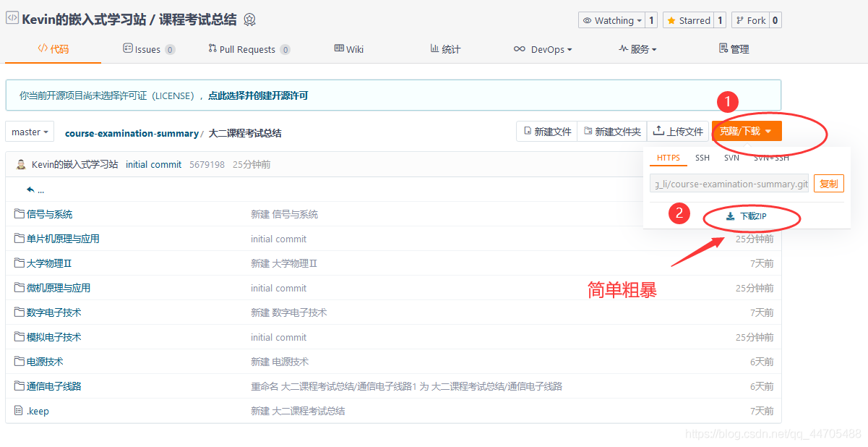Click 新建文件 button

(x=547, y=132)
